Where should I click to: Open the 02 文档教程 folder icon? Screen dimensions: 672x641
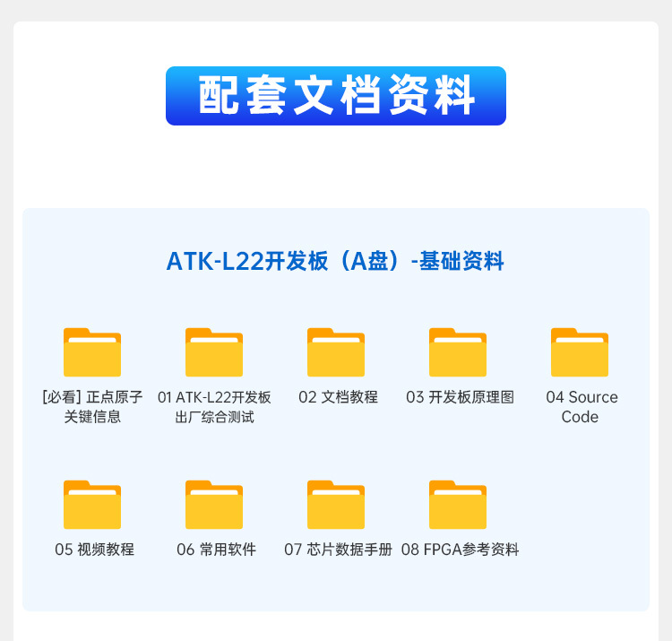(336, 352)
